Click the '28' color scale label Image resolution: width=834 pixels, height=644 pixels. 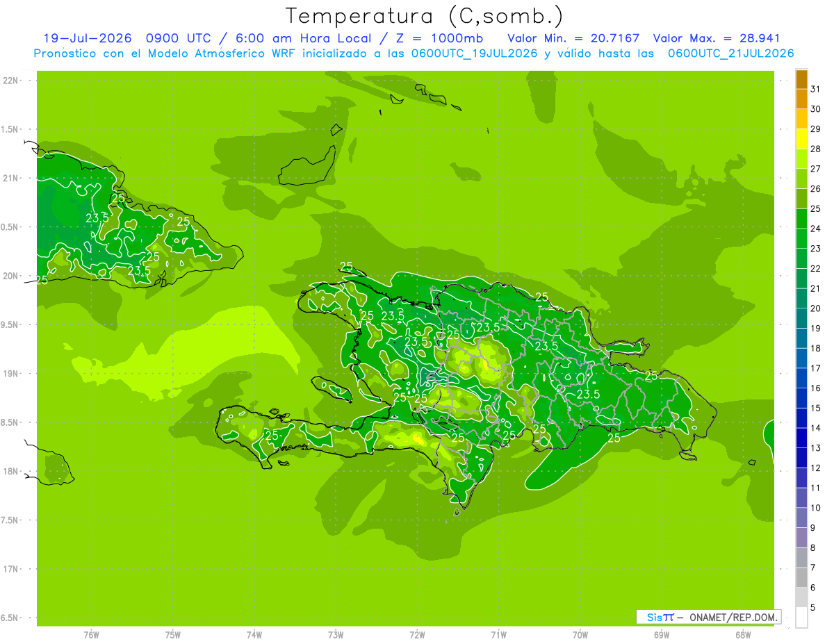point(816,149)
